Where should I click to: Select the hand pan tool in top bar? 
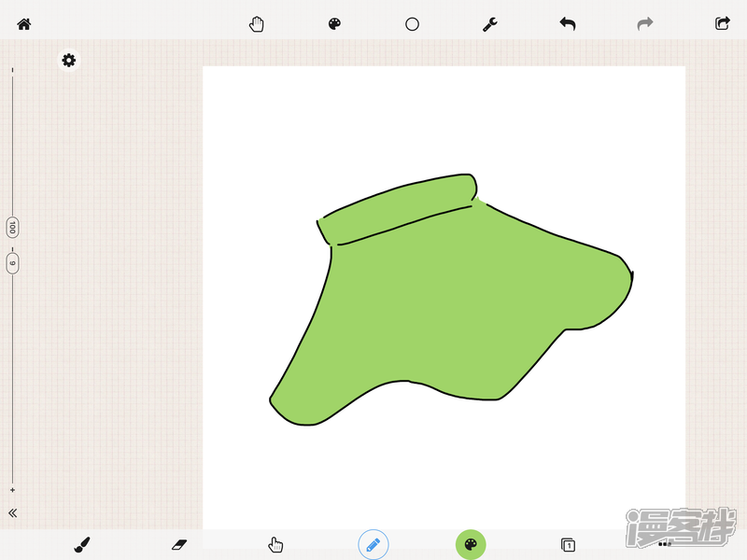point(257,24)
